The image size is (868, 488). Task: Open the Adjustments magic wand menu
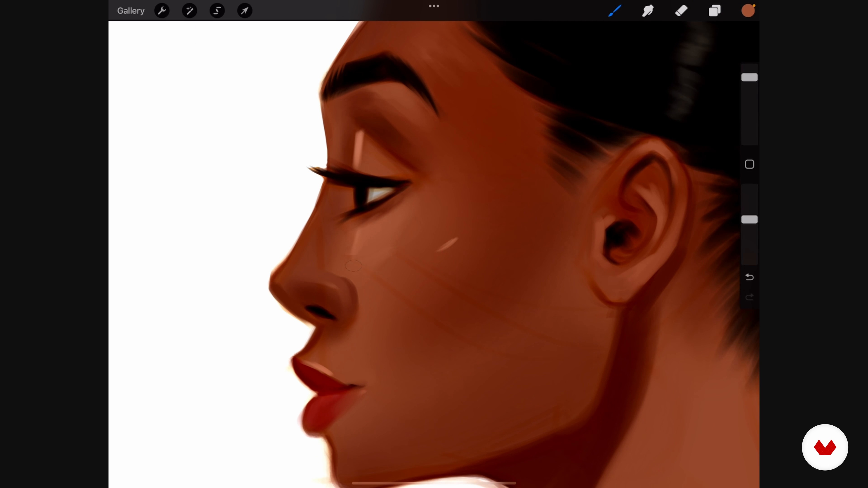click(x=190, y=11)
